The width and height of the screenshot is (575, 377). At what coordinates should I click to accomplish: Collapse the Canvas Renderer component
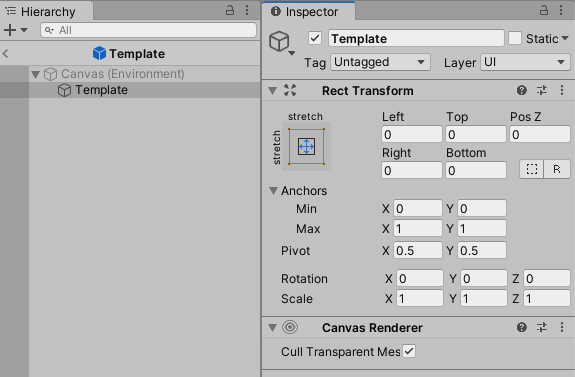click(272, 327)
